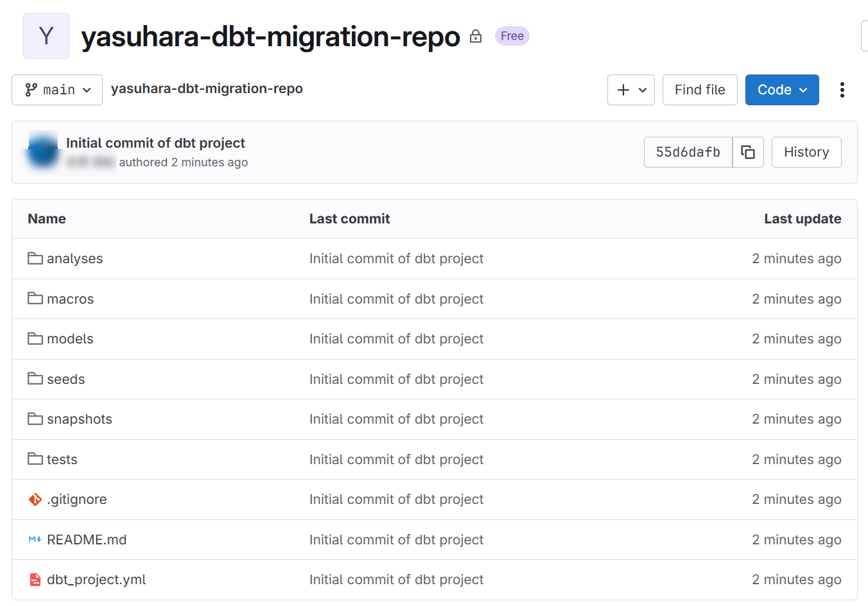Image resolution: width=868 pixels, height=606 pixels.
Task: Click the analyses folder icon
Action: tap(35, 259)
